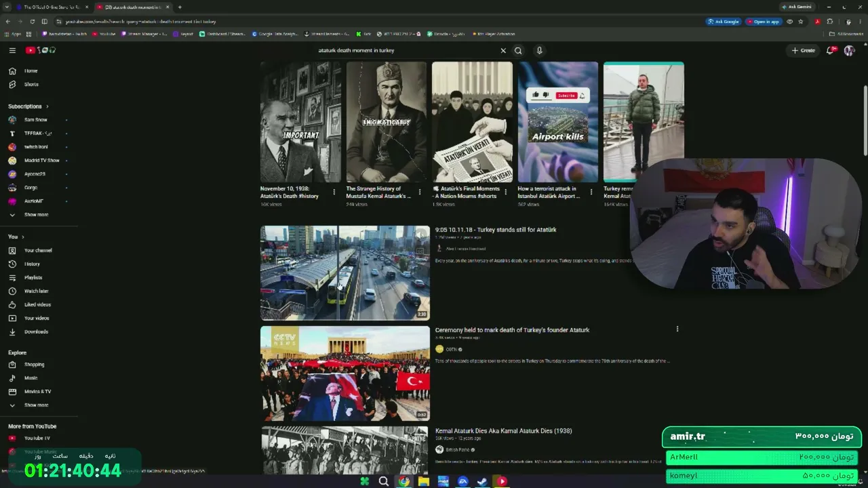Open the Apps bookmark shortcut

coord(12,33)
